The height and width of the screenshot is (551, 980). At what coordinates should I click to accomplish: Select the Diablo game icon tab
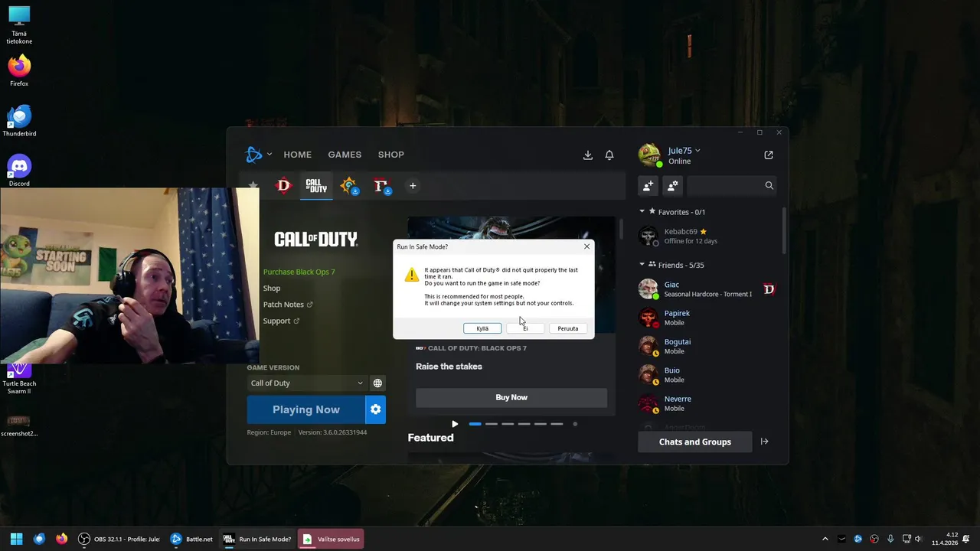pos(284,185)
